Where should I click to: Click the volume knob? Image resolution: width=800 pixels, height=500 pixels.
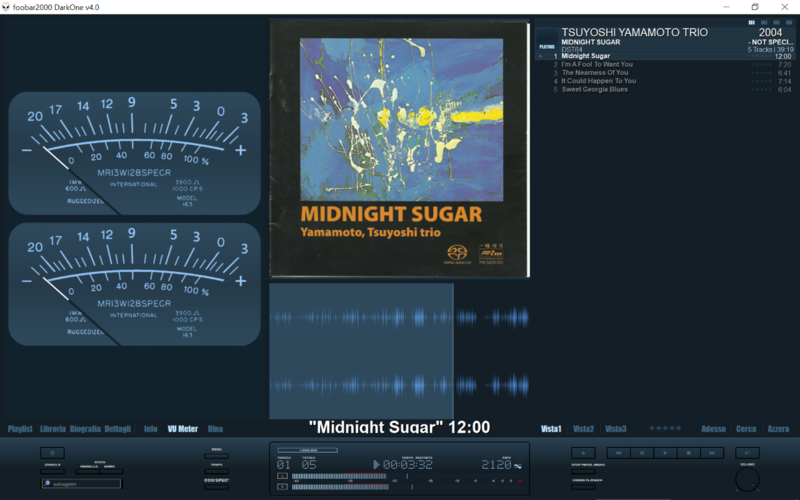[747, 480]
